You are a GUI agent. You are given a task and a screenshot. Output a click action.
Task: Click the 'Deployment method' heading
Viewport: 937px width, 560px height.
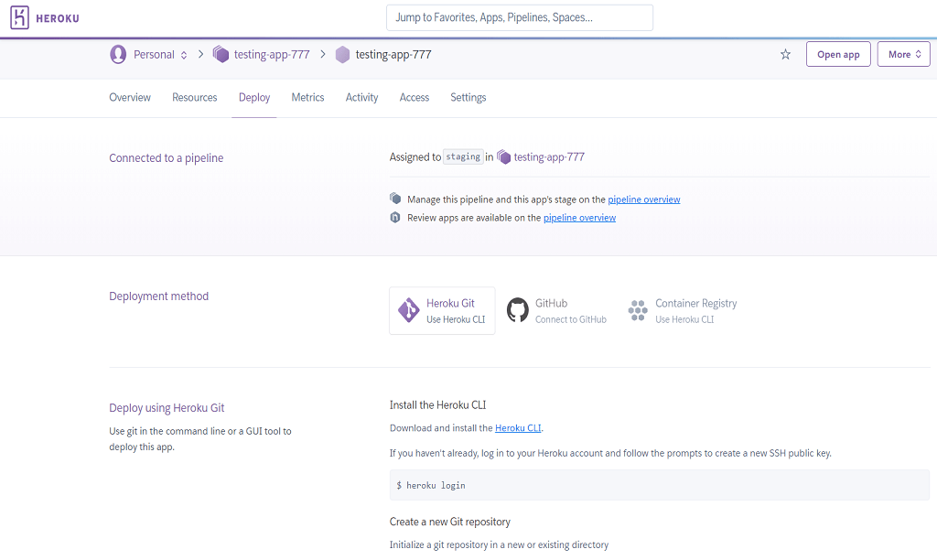click(x=159, y=296)
